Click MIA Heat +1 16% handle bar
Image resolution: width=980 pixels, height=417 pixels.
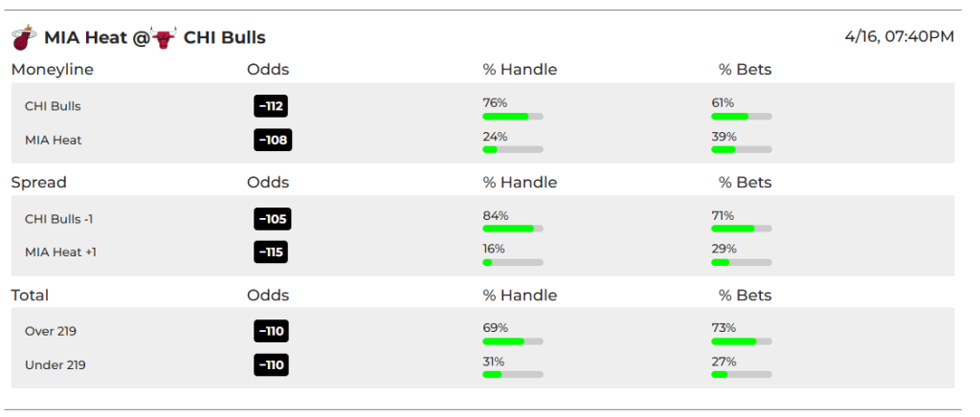(513, 262)
